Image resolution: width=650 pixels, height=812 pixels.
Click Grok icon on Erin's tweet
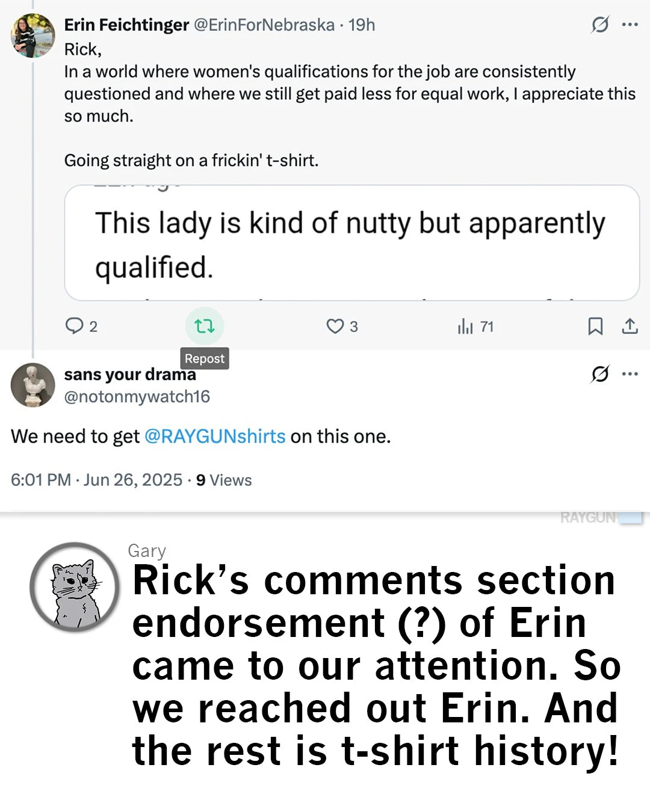[599, 25]
